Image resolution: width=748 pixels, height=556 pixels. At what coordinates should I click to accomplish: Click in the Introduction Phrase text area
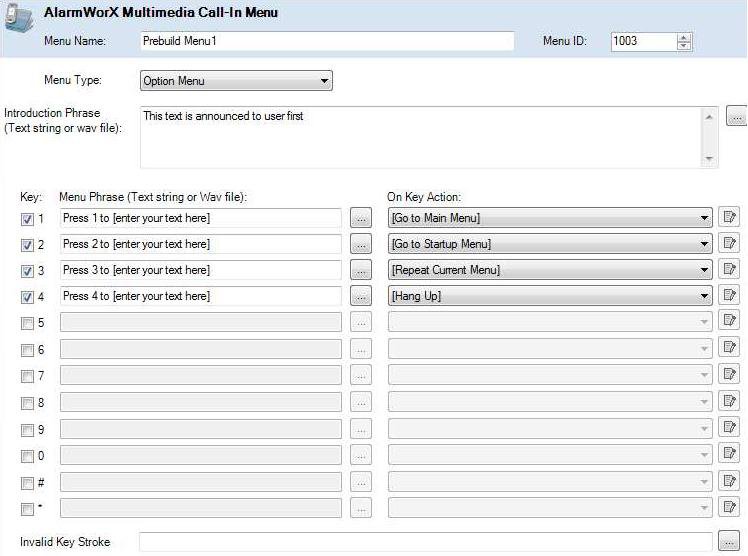(x=420, y=137)
